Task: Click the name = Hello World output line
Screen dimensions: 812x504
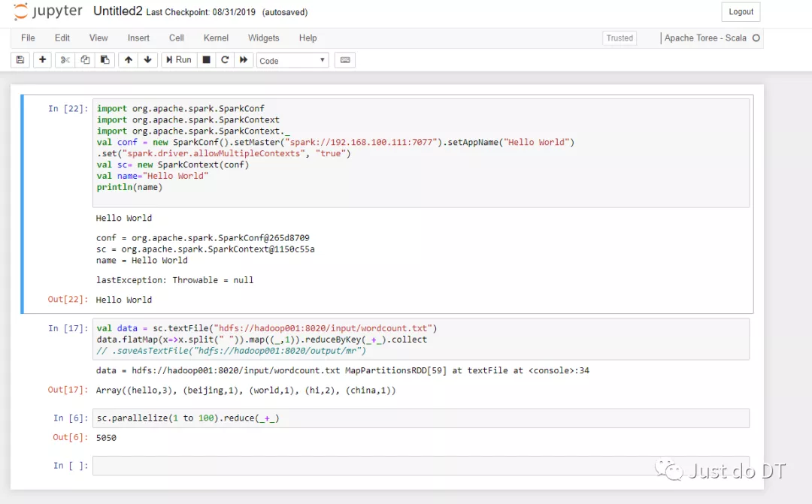Action: (x=141, y=261)
